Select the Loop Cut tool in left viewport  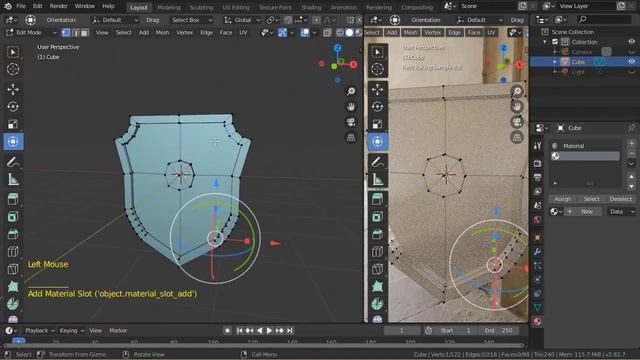13,251
